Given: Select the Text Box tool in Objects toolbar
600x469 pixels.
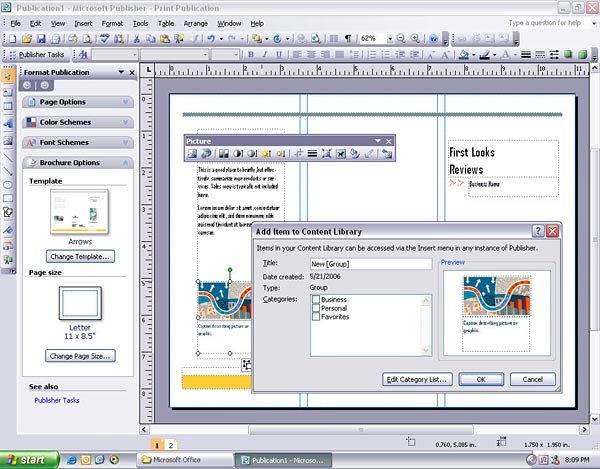Looking at the screenshot, I should click(x=8, y=92).
